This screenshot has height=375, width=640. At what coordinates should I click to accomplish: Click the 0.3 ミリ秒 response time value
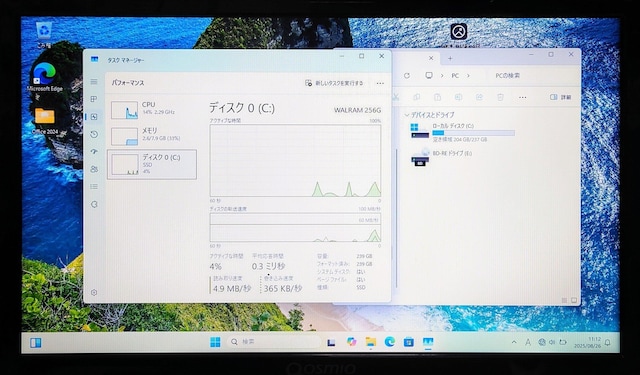click(268, 266)
